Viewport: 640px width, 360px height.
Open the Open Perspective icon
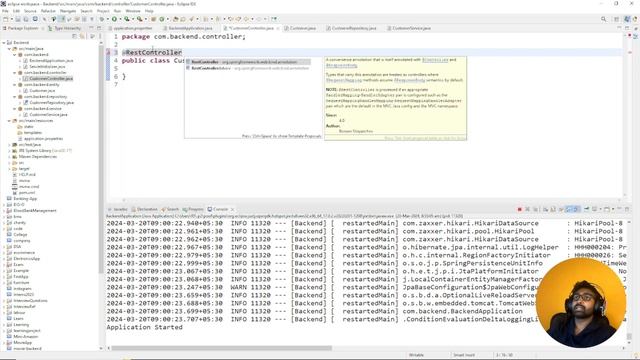[617, 19]
